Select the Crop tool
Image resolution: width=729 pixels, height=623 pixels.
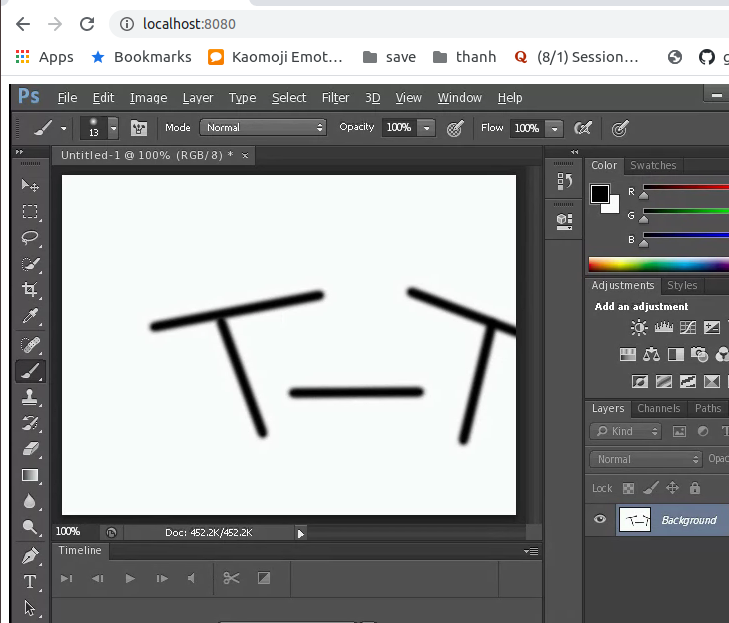(30, 290)
